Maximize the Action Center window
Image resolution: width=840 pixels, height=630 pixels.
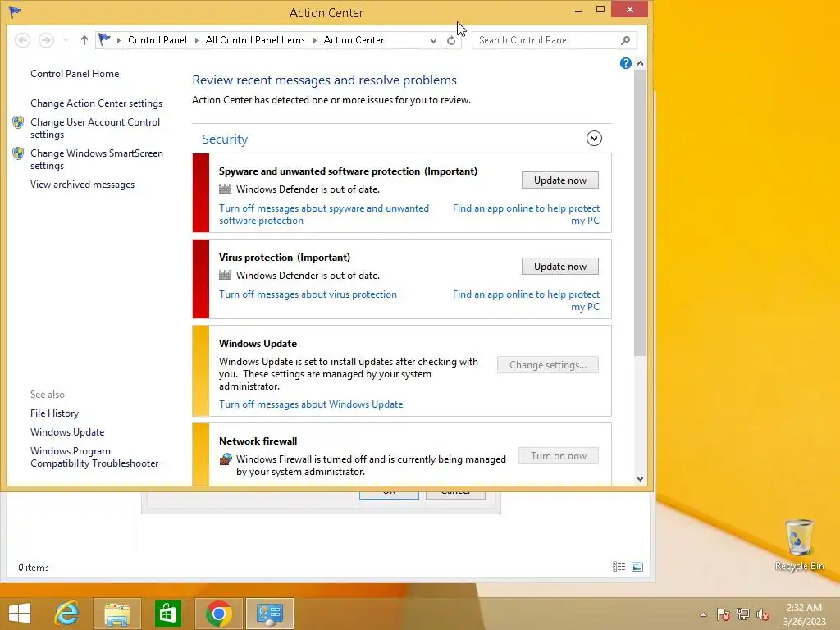click(x=600, y=10)
